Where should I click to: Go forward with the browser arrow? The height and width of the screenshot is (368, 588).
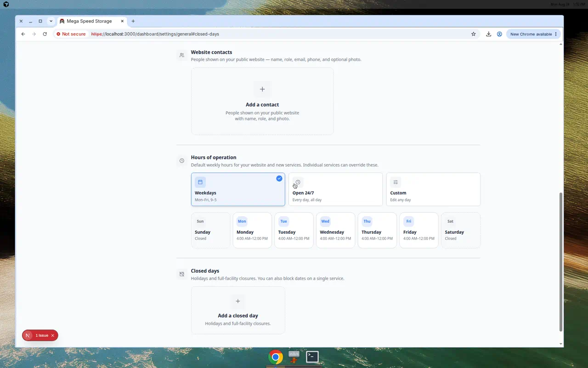(x=34, y=34)
